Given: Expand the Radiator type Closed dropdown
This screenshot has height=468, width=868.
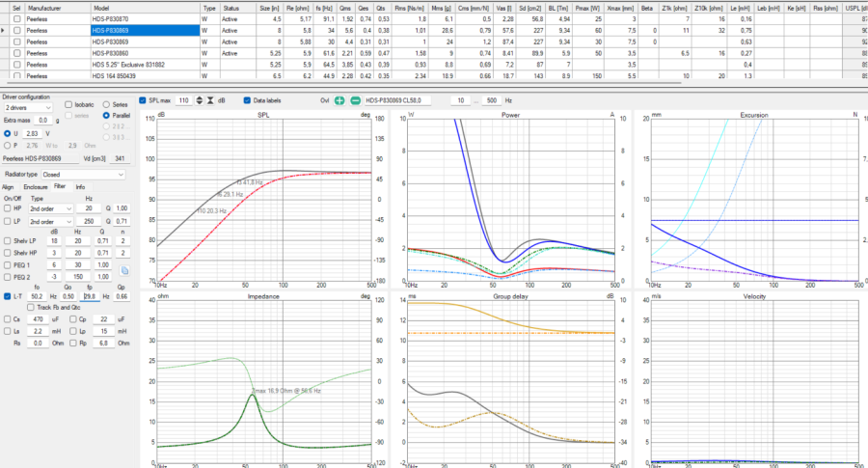Looking at the screenshot, I should pos(84,175).
